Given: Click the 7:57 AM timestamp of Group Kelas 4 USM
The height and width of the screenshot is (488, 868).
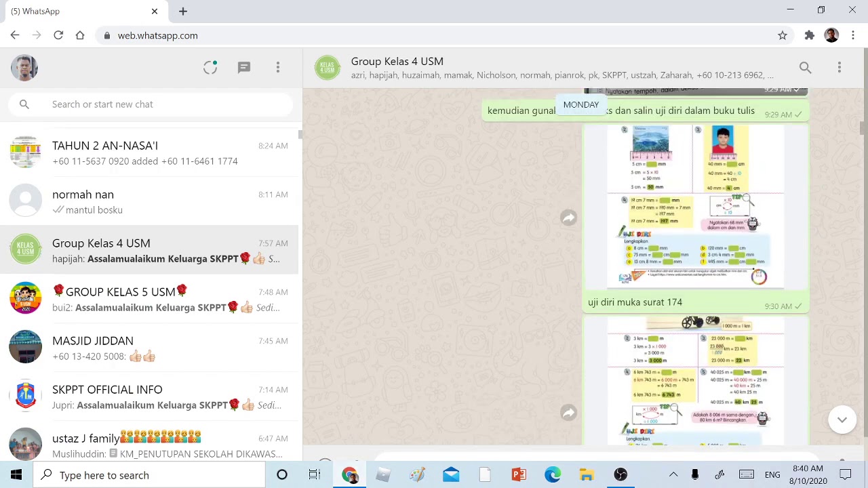Looking at the screenshot, I should coord(273,243).
